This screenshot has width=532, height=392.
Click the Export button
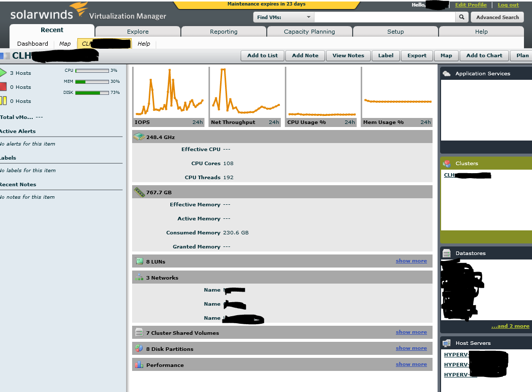417,56
